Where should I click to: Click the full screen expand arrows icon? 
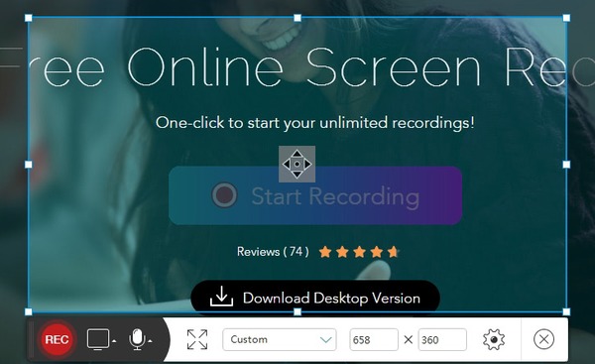[x=197, y=339]
